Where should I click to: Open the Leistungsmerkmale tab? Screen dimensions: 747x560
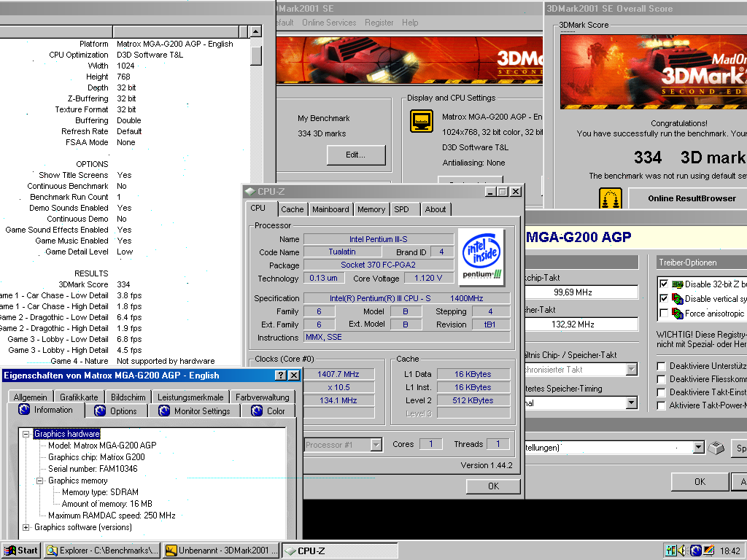tap(190, 397)
